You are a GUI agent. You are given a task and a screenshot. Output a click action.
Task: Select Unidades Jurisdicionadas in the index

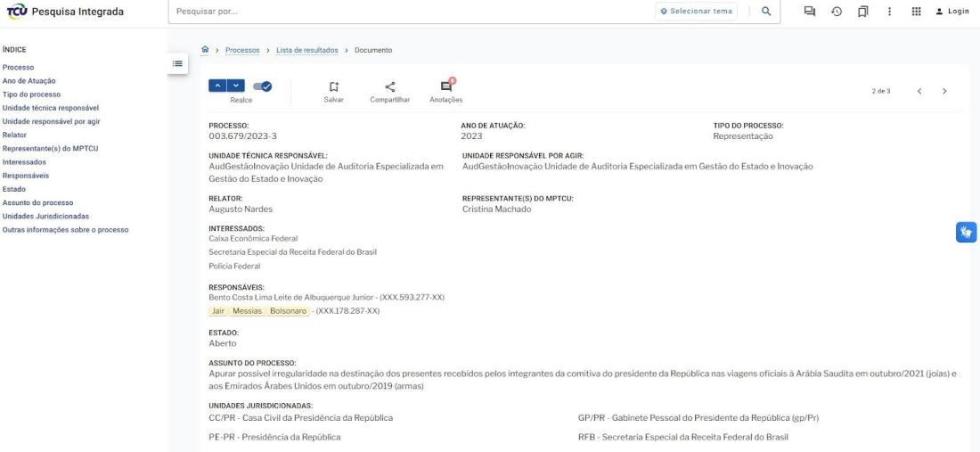(x=45, y=216)
